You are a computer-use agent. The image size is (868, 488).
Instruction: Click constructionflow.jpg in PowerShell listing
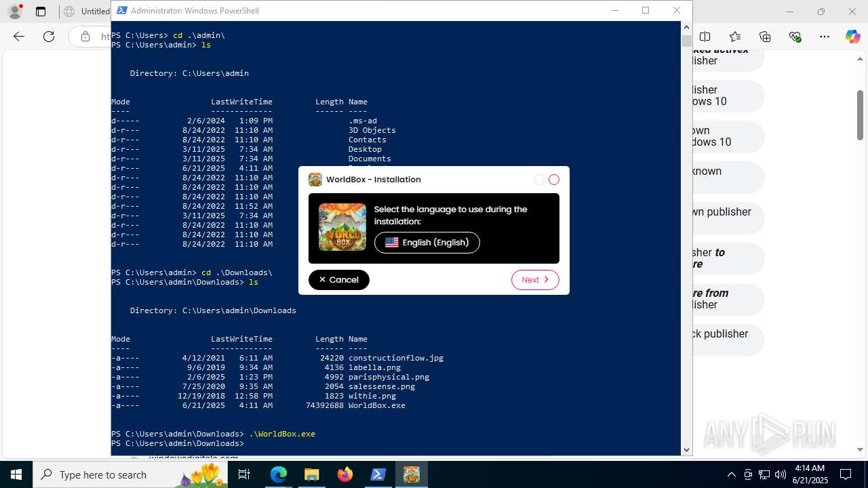396,358
